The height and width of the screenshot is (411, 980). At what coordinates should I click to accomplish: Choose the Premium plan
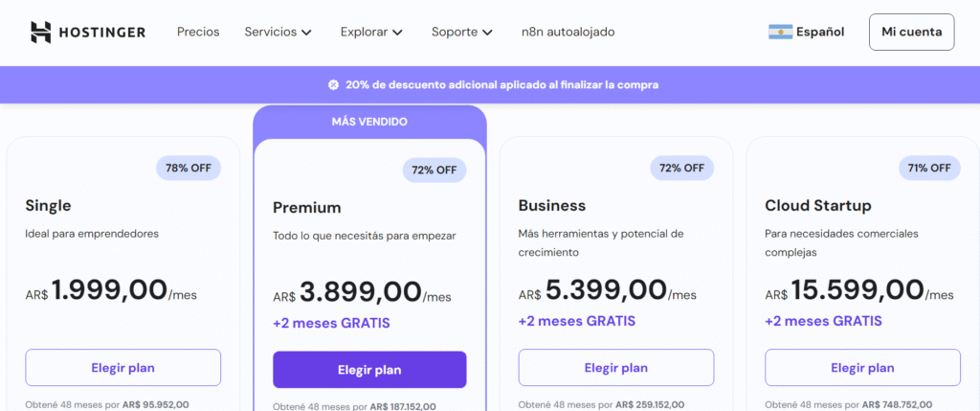(x=369, y=370)
